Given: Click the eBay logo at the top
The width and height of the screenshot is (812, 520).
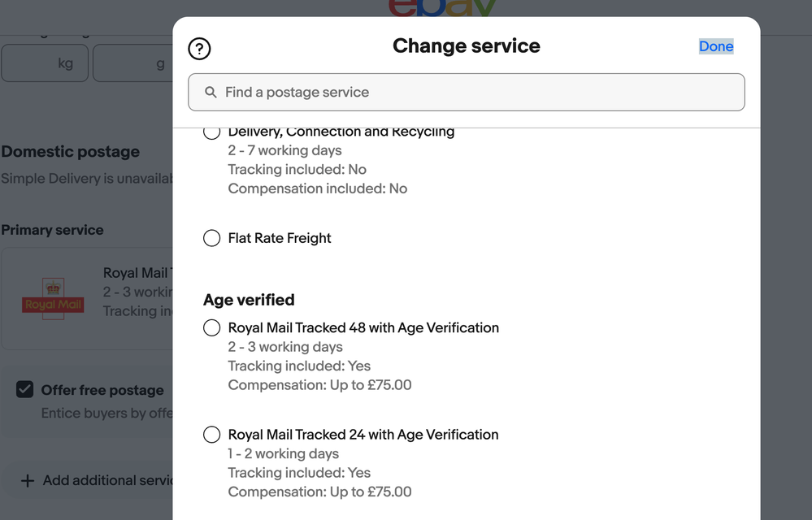Looking at the screenshot, I should click(443, 8).
